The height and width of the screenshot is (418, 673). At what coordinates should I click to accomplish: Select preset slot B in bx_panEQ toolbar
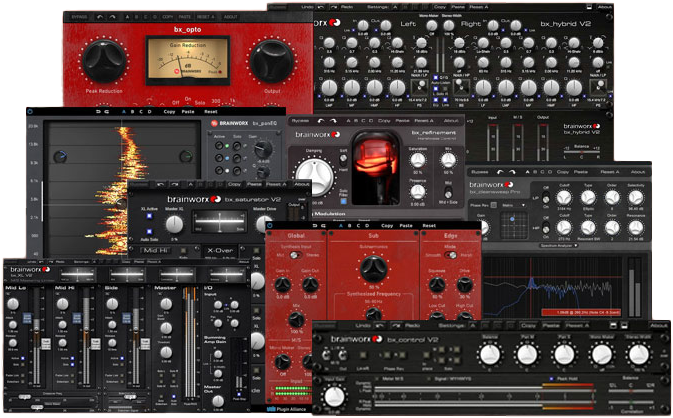click(132, 112)
